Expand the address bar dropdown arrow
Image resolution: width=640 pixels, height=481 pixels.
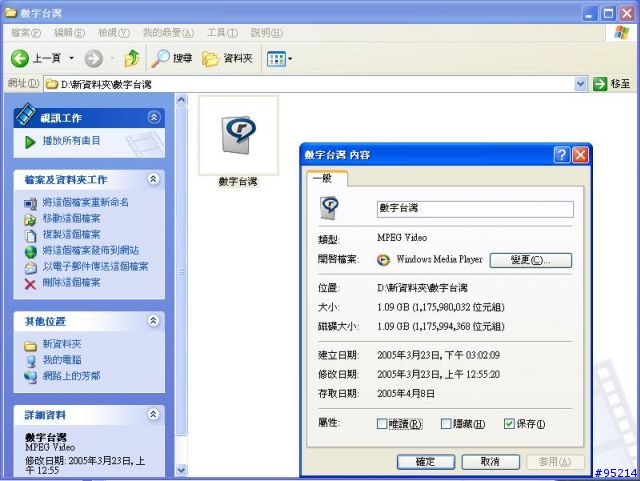pyautogui.click(x=580, y=84)
